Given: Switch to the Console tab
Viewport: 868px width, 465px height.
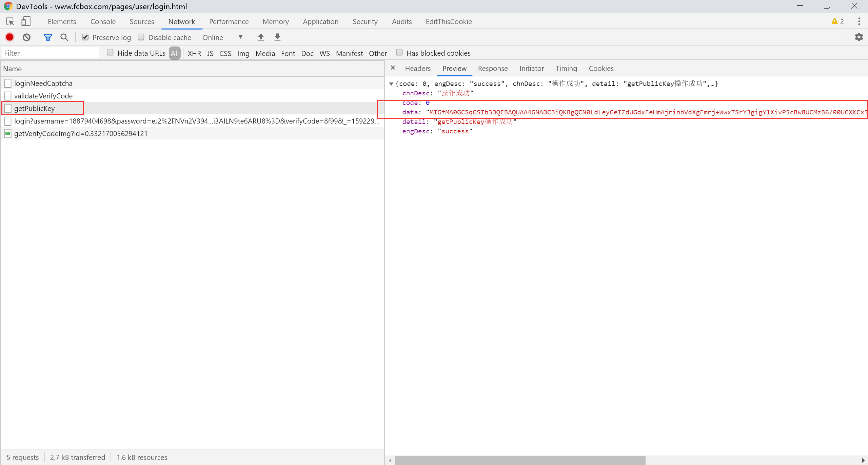Looking at the screenshot, I should click(103, 21).
